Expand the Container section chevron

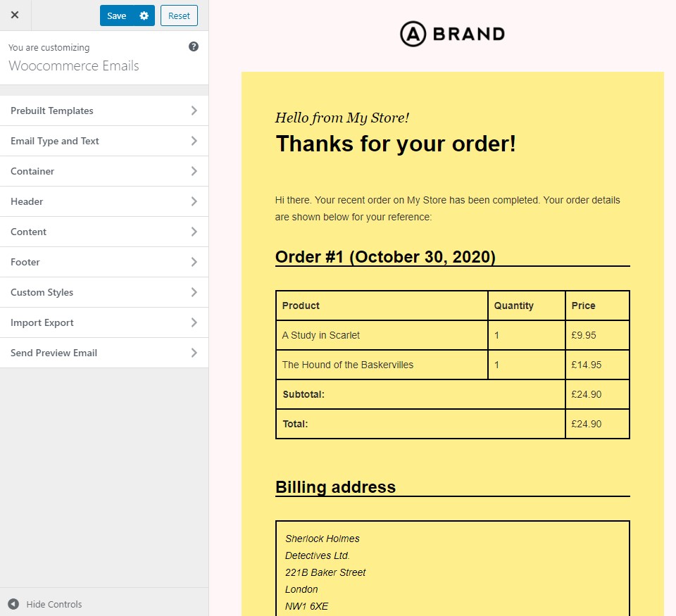194,171
